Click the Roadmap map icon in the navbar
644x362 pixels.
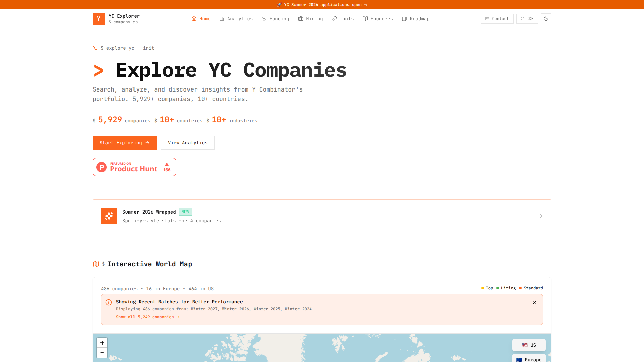[x=405, y=19]
